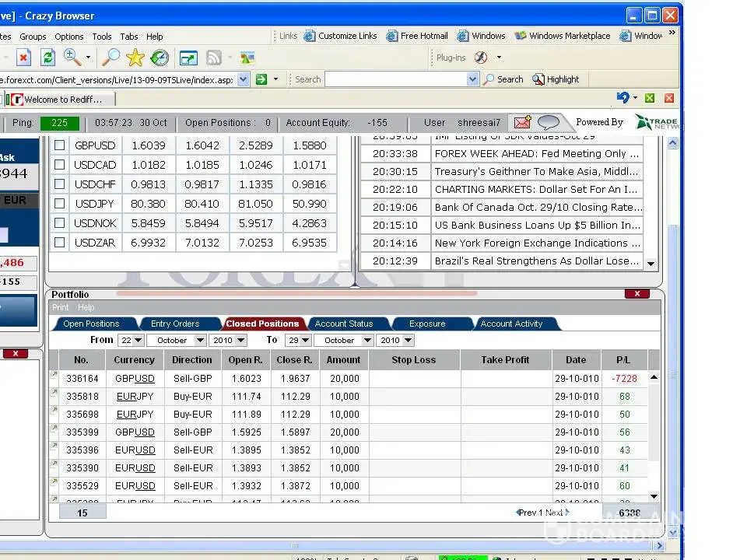Click the Next page link

click(555, 513)
